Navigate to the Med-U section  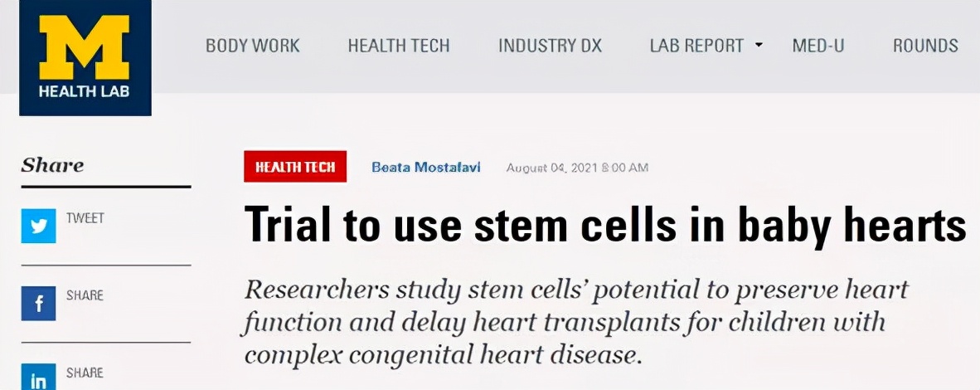[818, 46]
